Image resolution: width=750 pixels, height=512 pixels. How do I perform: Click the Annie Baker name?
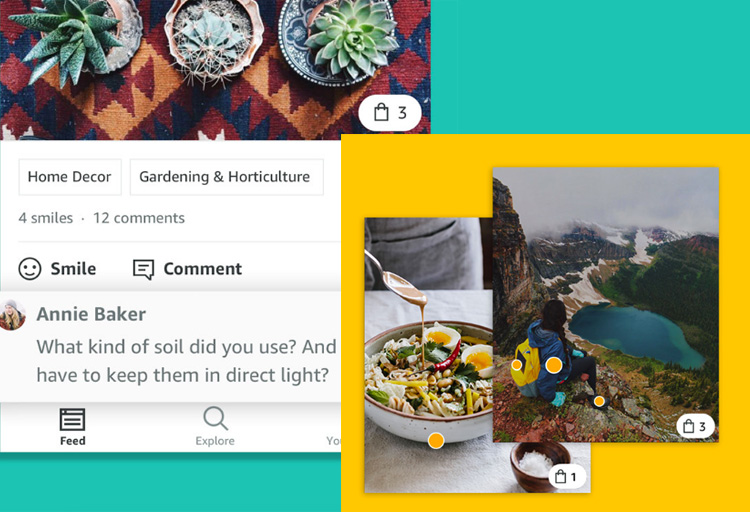coord(91,314)
